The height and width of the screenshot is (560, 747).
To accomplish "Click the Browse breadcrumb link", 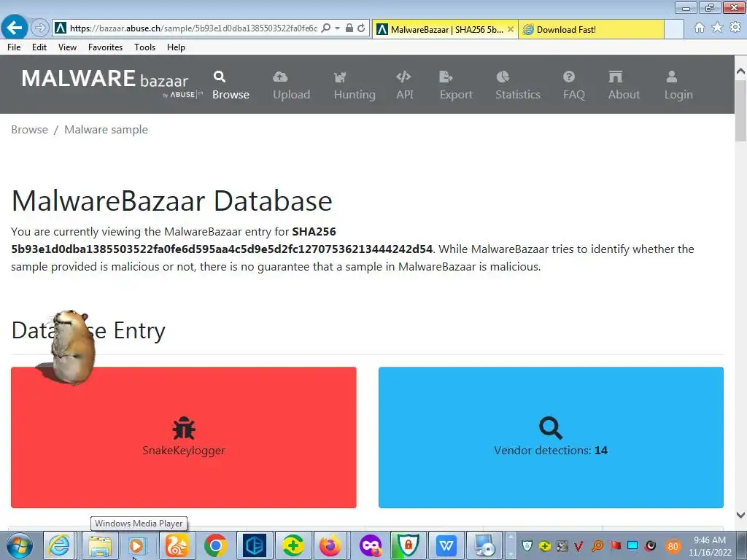I will coord(29,130).
